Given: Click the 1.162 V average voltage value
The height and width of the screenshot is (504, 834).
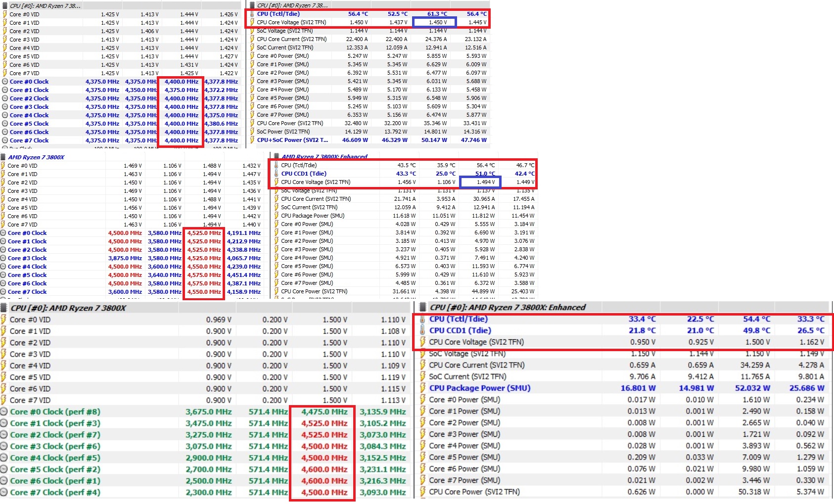Looking at the screenshot, I should click(x=812, y=342).
